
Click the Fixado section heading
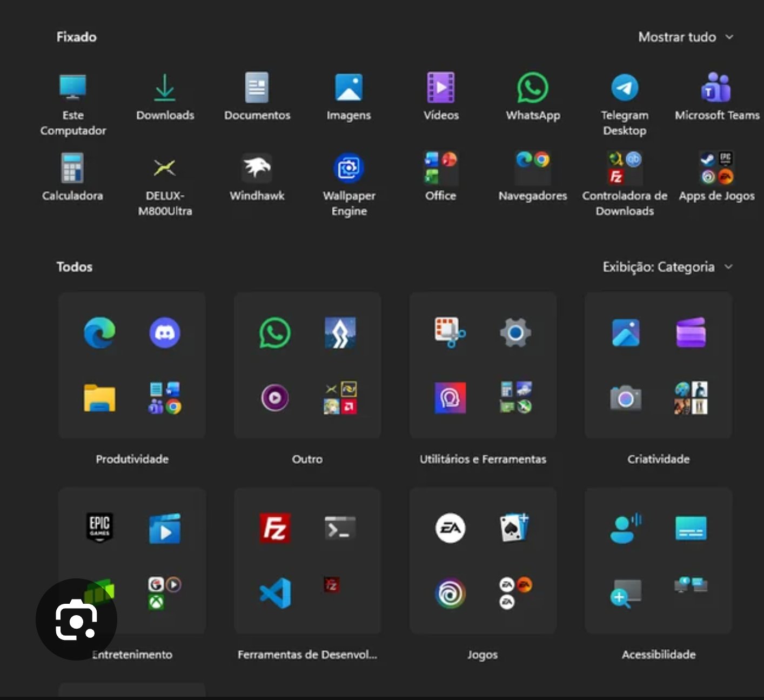[76, 37]
